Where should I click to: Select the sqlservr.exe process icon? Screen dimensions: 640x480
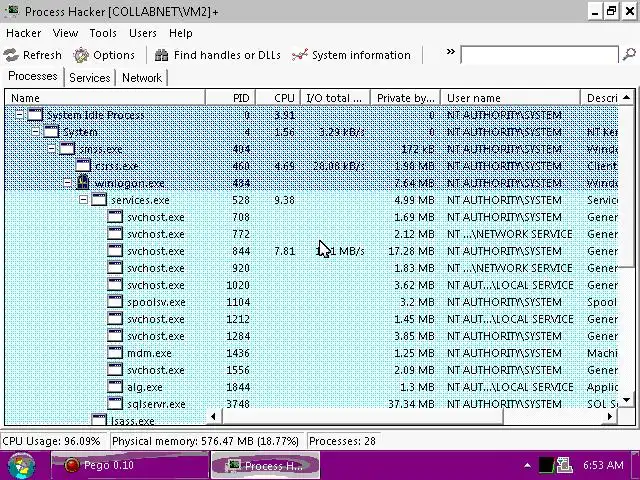click(x=115, y=404)
